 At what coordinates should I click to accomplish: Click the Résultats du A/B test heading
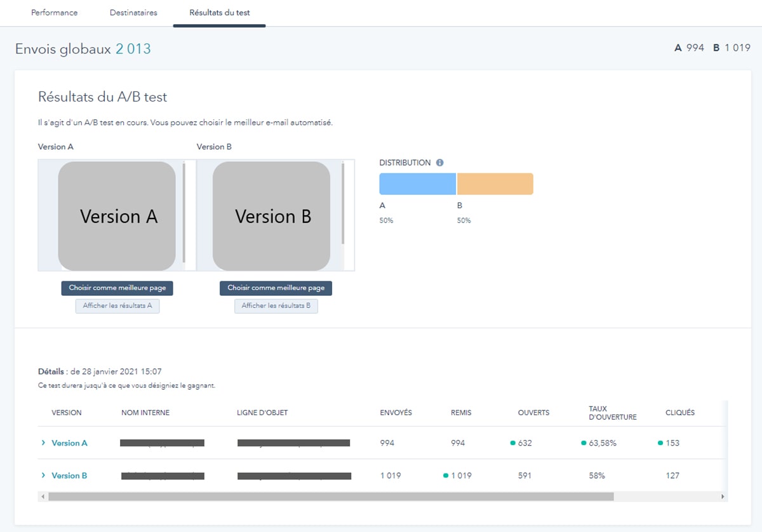tap(103, 97)
